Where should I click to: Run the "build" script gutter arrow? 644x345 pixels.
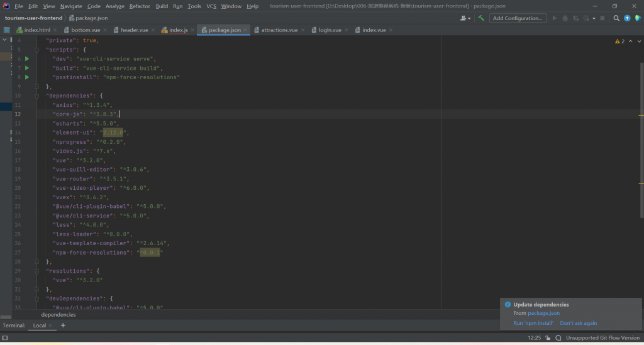[x=27, y=68]
